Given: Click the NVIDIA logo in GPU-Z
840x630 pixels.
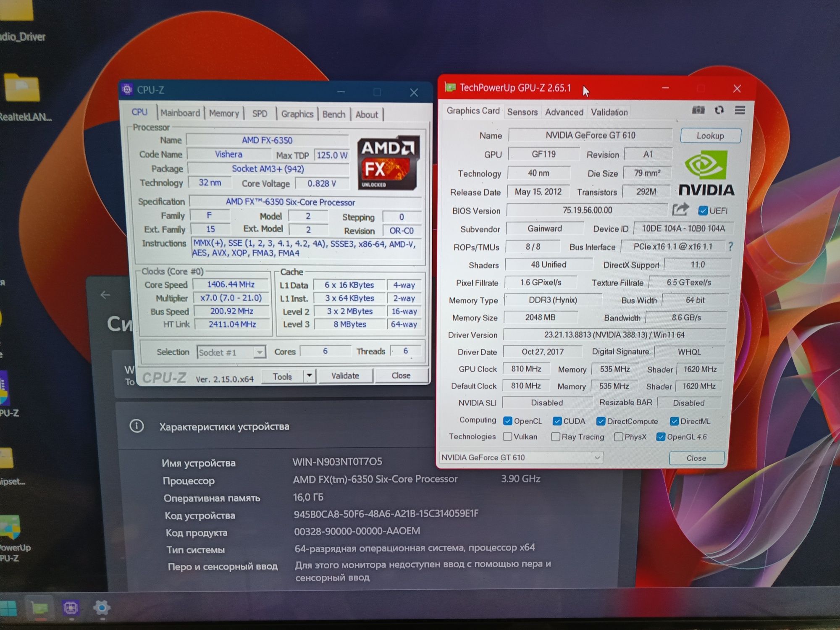Looking at the screenshot, I should coord(706,173).
